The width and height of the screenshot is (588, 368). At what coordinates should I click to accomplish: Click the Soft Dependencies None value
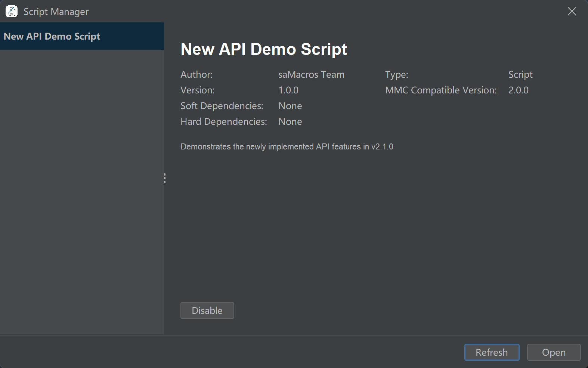pos(290,106)
